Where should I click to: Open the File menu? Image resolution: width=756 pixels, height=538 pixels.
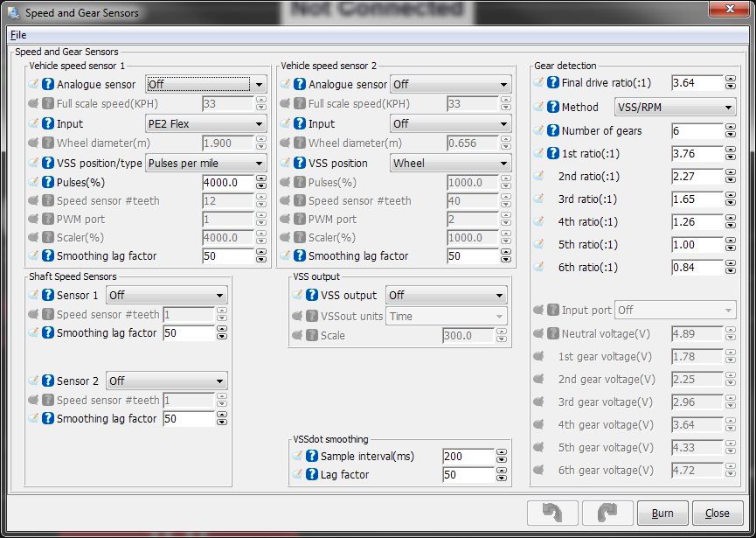18,35
